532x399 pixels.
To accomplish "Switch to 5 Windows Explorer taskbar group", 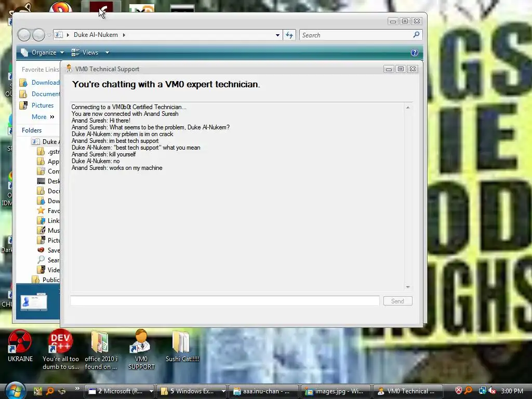I will coord(188,391).
